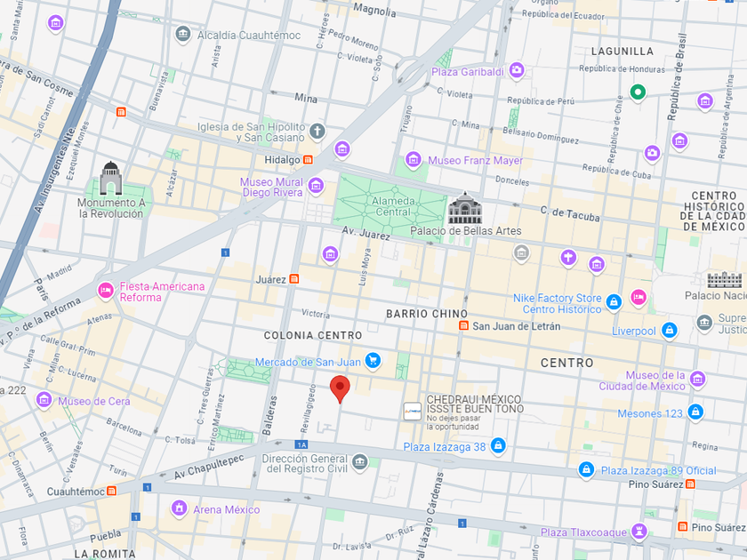Click the Plaza Garibaldi label
747x560 pixels.
click(x=468, y=72)
